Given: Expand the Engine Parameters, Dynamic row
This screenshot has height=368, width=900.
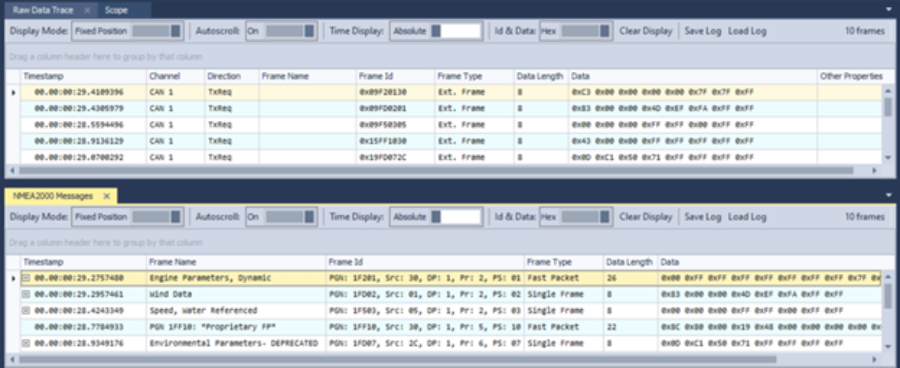Looking at the screenshot, I should point(26,278).
